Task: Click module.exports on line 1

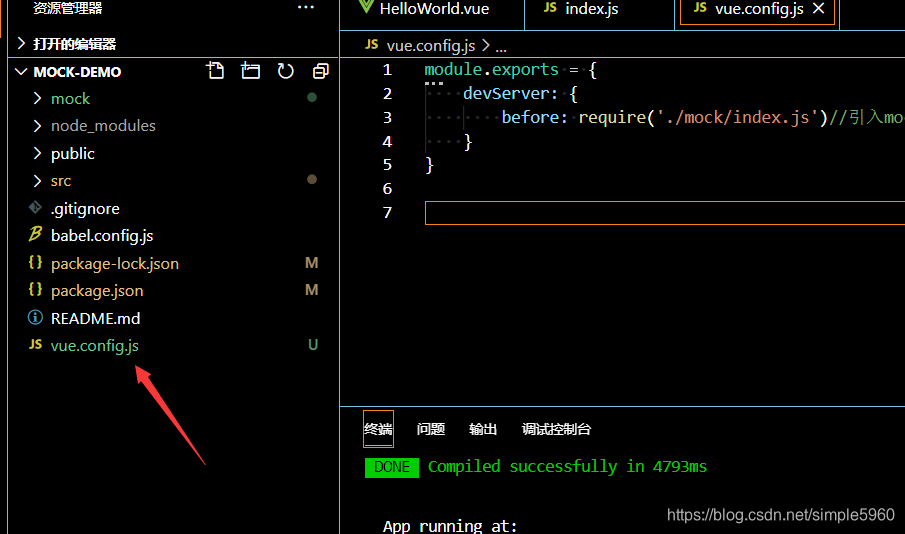Action: click(491, 69)
